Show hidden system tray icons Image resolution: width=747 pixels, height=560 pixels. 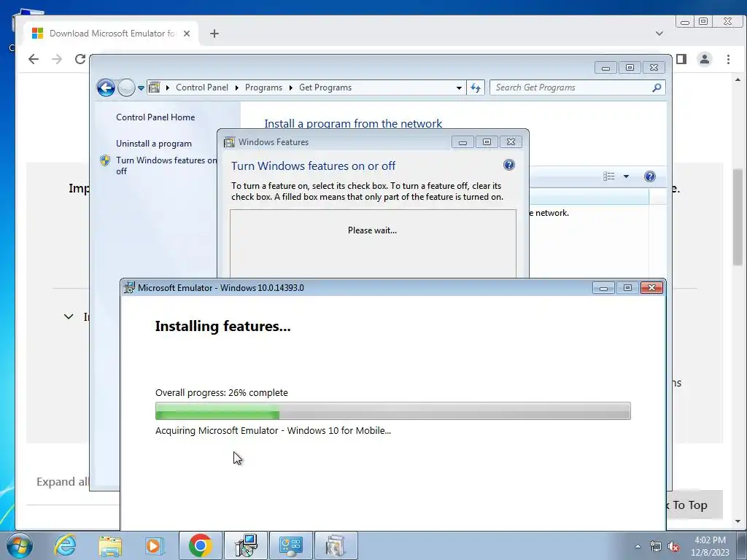638,546
